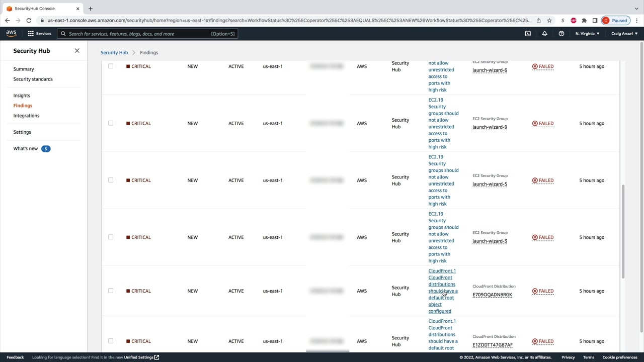644x362 pixels.
Task: Click the page's outer vertical scrollbar
Action: point(640,187)
